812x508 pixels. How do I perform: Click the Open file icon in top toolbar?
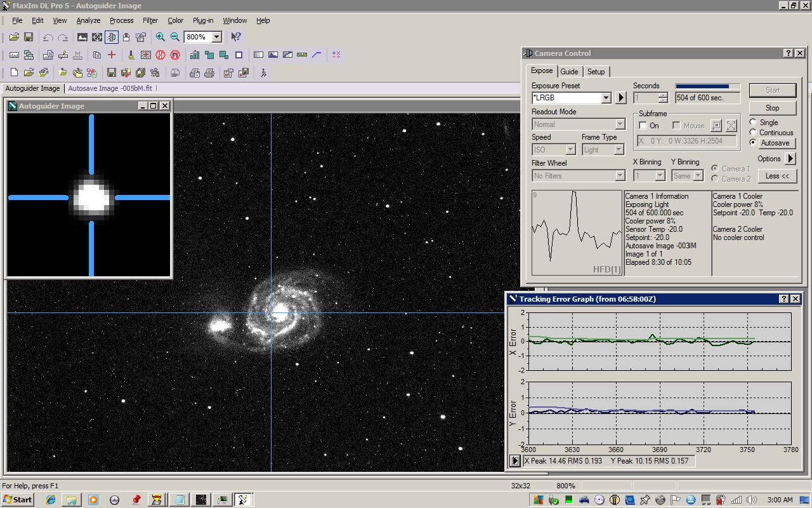14,37
